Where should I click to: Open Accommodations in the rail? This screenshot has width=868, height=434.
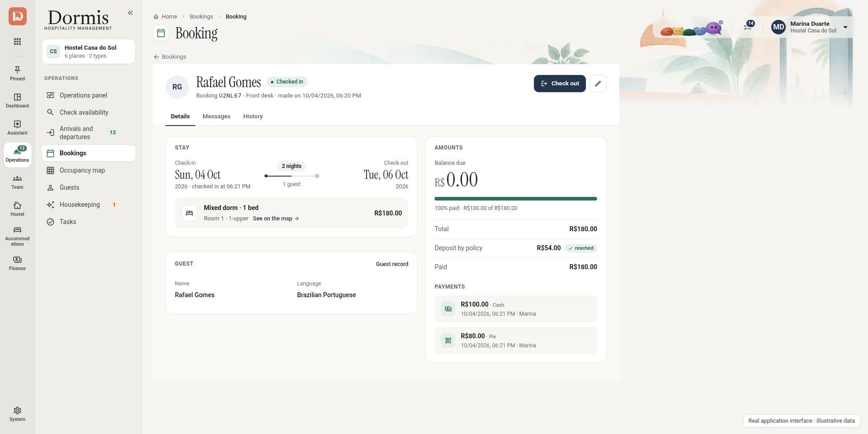[x=17, y=236]
